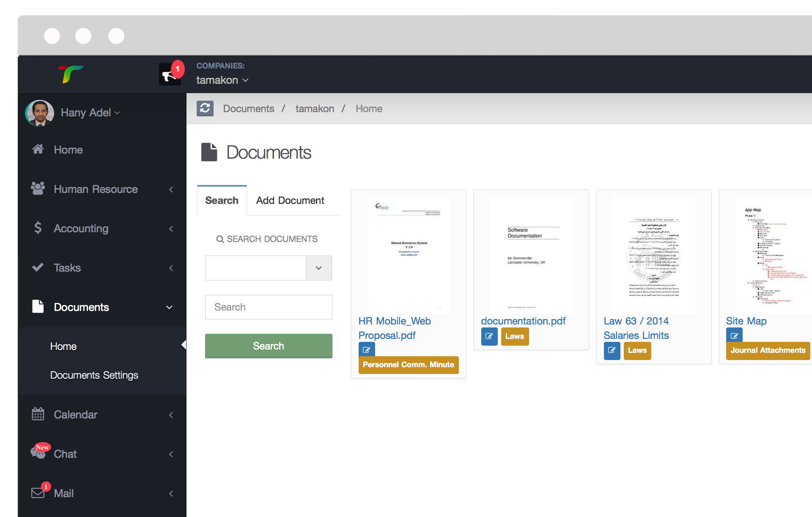Click the Software Documentation thumbnail preview
Viewport: 812px width, 517px height.
click(531, 255)
